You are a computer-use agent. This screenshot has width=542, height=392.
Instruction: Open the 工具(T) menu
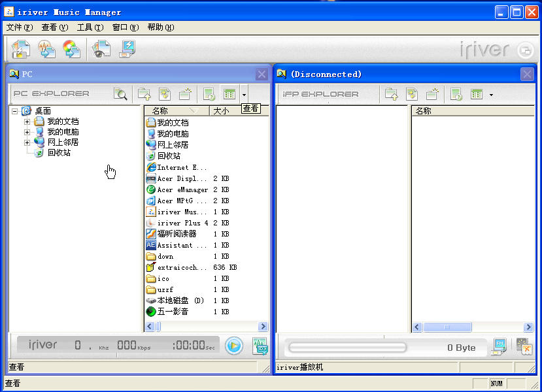click(x=90, y=27)
